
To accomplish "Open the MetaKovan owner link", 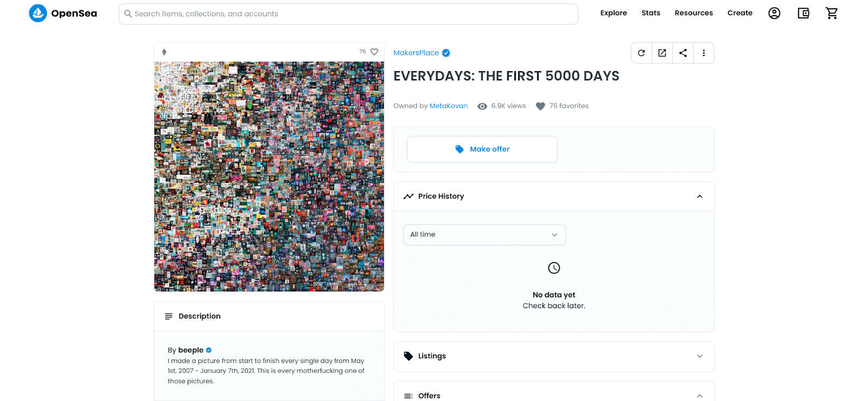I will click(448, 106).
